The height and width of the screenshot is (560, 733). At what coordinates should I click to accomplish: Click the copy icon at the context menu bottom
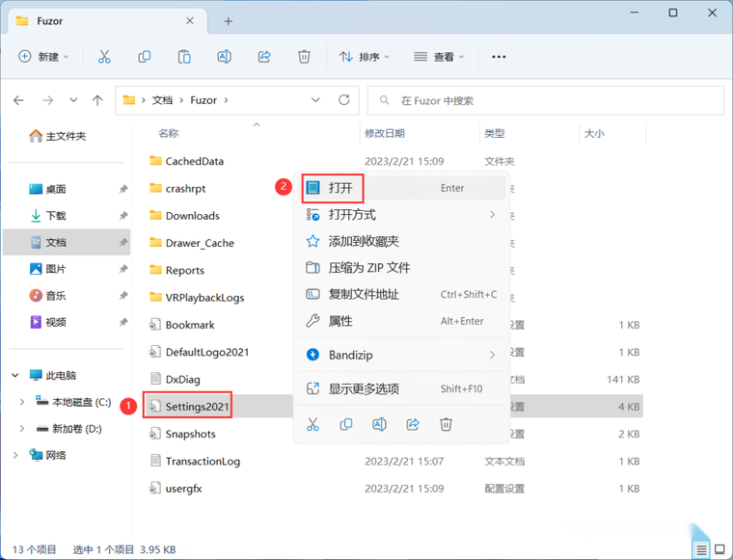click(x=346, y=424)
